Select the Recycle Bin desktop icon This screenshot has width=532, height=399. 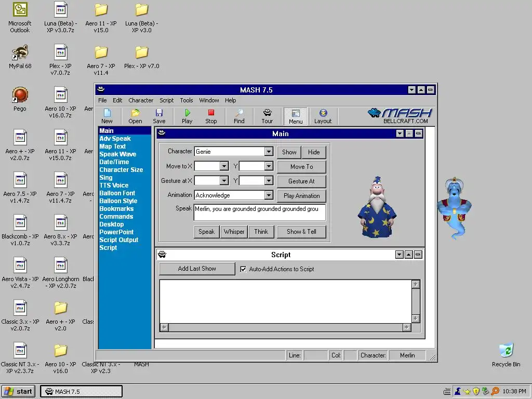pyautogui.click(x=506, y=355)
